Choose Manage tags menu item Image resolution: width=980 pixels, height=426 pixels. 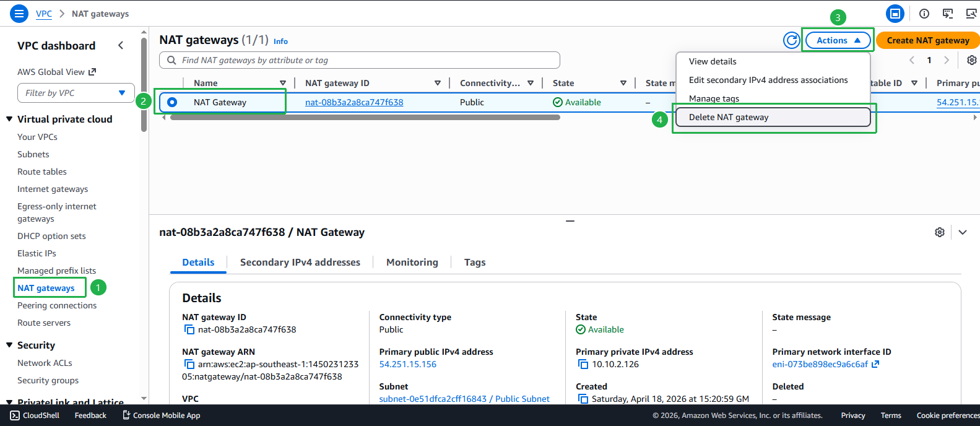pyautogui.click(x=773, y=98)
